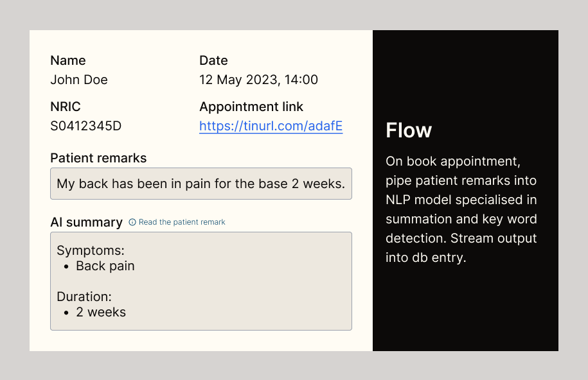Click the Flow description paragraph text

point(461,209)
